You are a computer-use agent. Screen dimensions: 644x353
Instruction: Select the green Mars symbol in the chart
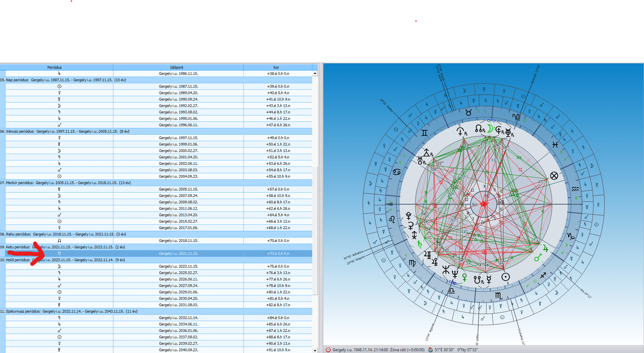[538, 257]
